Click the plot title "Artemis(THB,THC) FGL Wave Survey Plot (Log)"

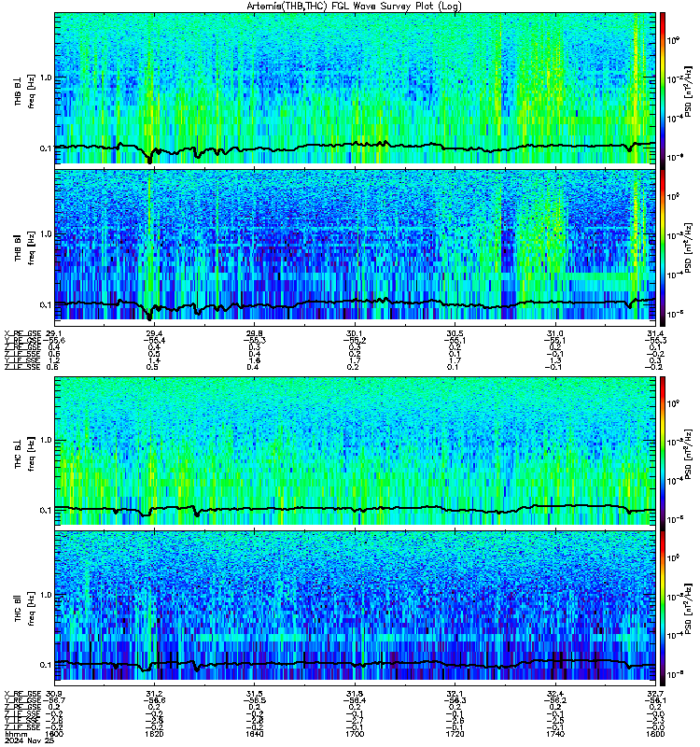click(x=354, y=7)
